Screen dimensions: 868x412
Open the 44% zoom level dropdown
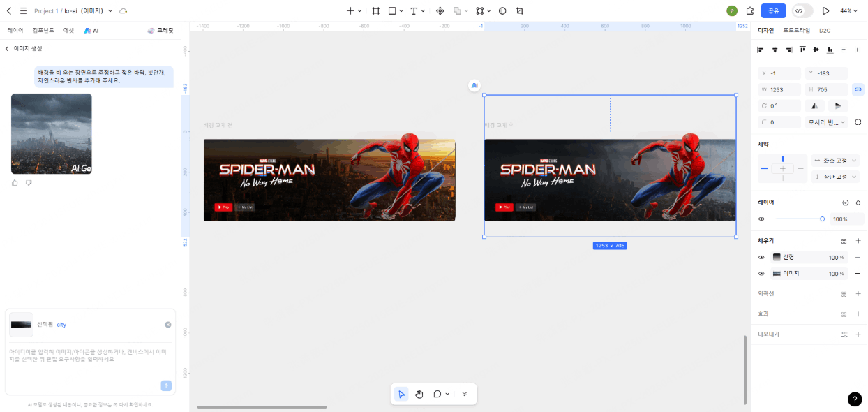pyautogui.click(x=850, y=11)
